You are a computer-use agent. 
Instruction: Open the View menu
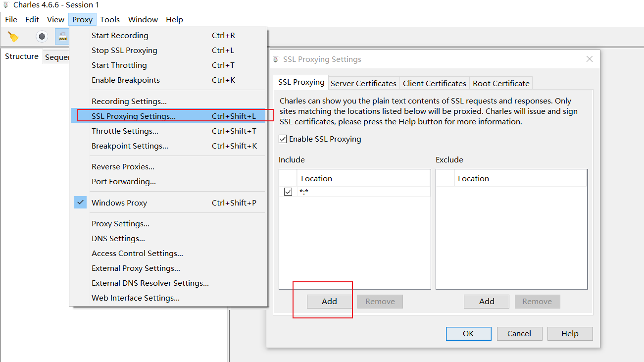55,20
